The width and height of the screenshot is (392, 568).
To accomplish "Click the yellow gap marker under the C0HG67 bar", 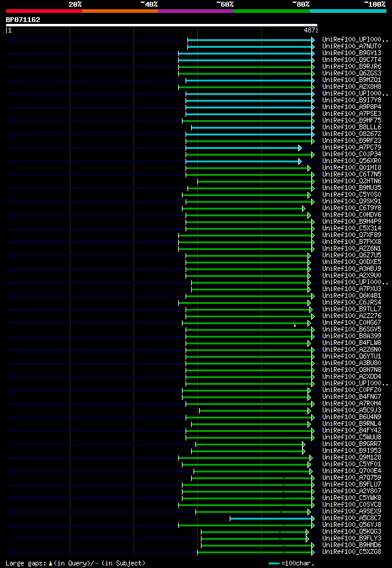I will [295, 325].
